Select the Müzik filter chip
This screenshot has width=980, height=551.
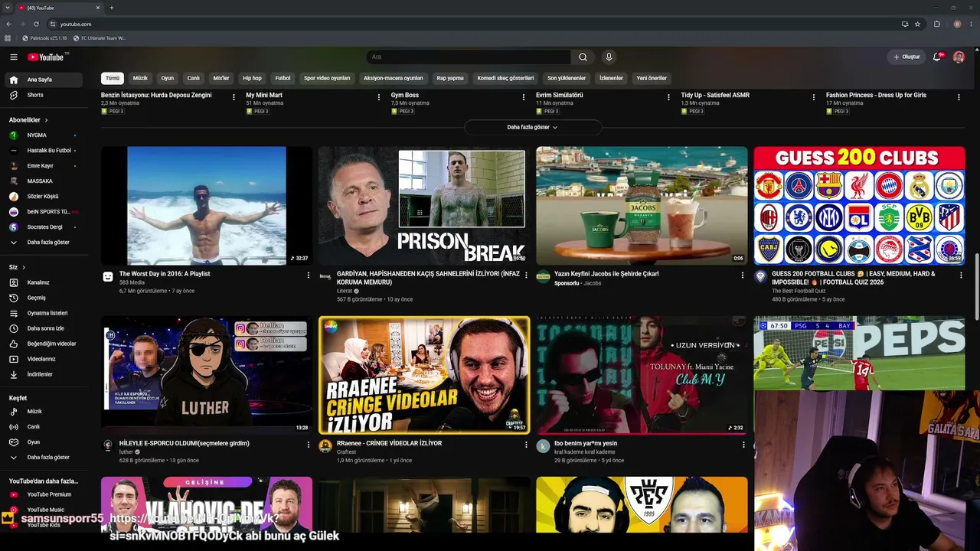point(140,78)
